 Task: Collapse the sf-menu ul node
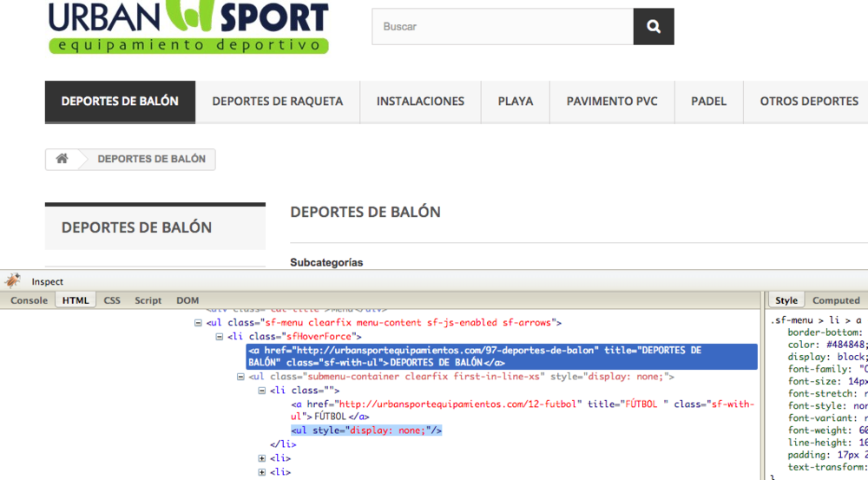198,322
